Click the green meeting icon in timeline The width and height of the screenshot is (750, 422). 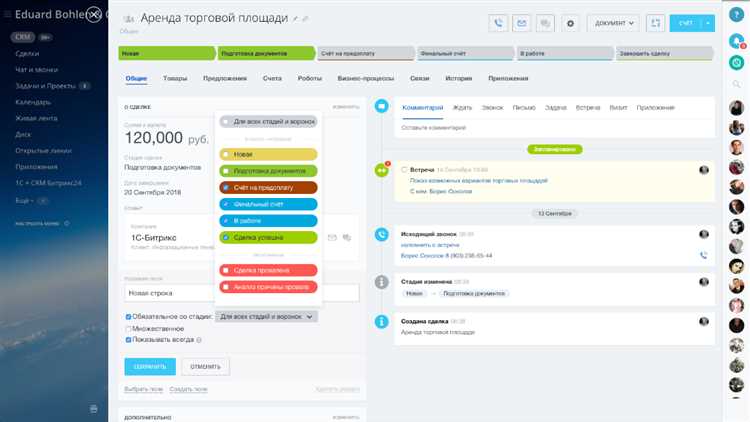click(x=381, y=169)
